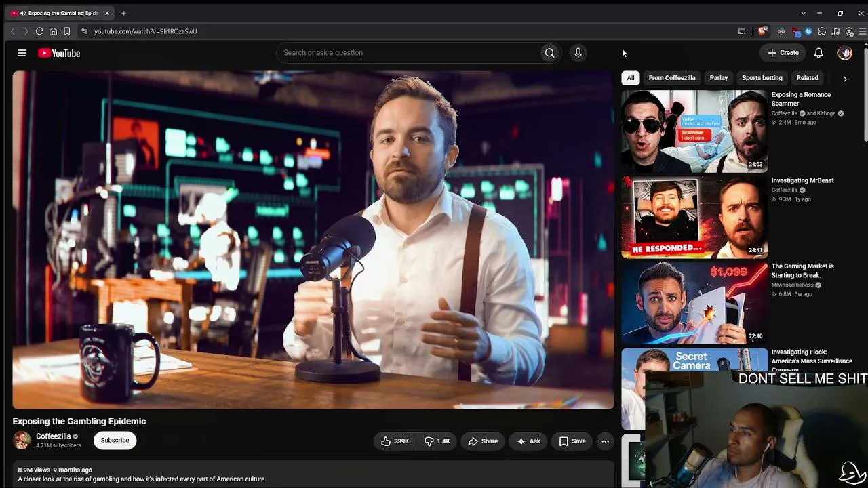This screenshot has height=488, width=868.
Task: Open the media control music-note icon
Action: (x=835, y=31)
